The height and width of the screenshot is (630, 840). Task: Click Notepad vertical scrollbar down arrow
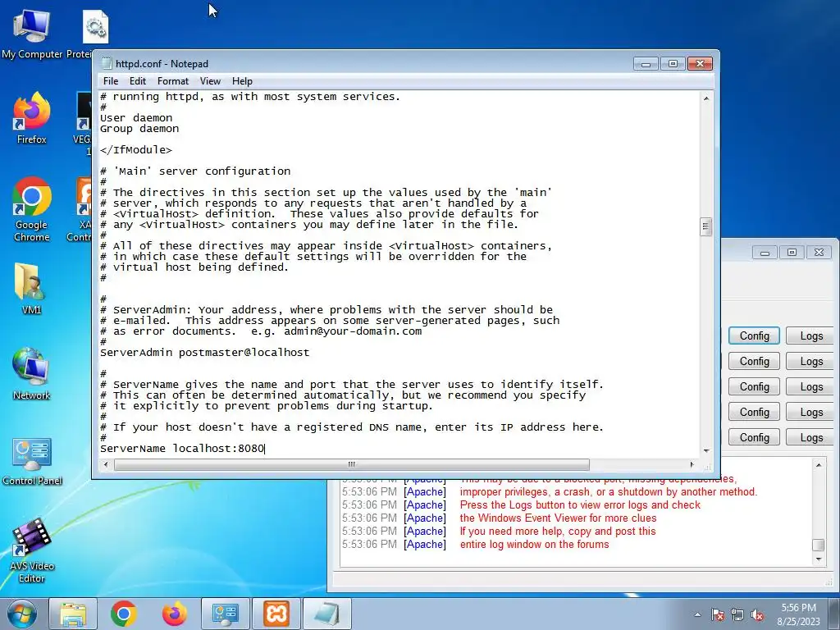coord(706,451)
